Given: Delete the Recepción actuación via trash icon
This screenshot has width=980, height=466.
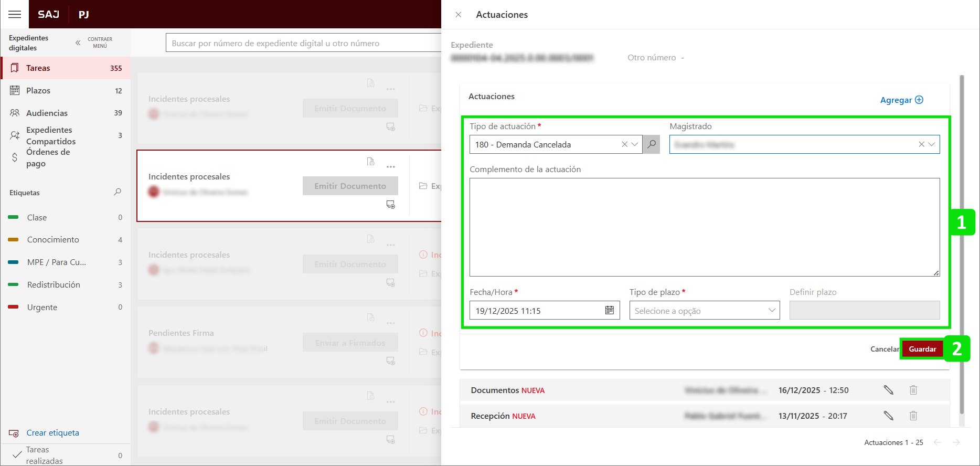Looking at the screenshot, I should (913, 416).
